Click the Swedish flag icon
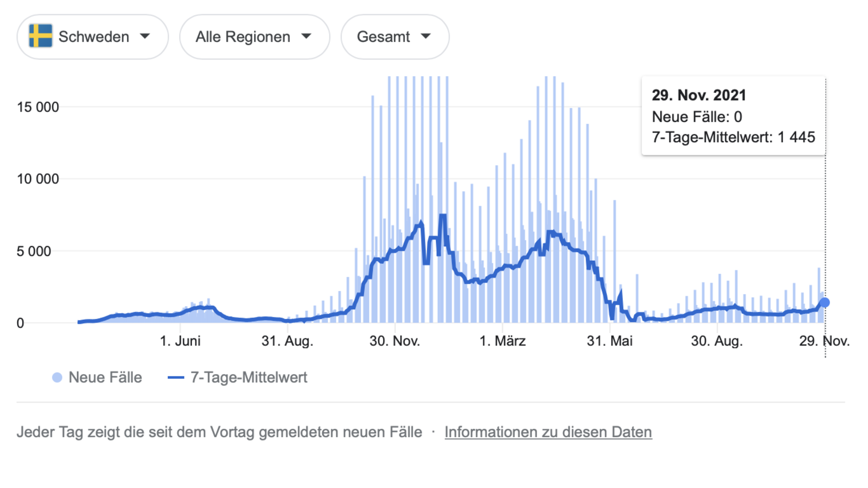The height and width of the screenshot is (488, 868). coord(40,37)
